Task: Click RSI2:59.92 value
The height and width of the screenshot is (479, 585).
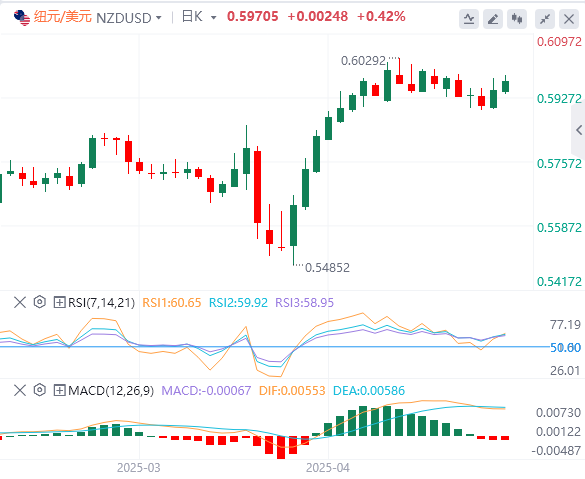Action: (x=238, y=303)
